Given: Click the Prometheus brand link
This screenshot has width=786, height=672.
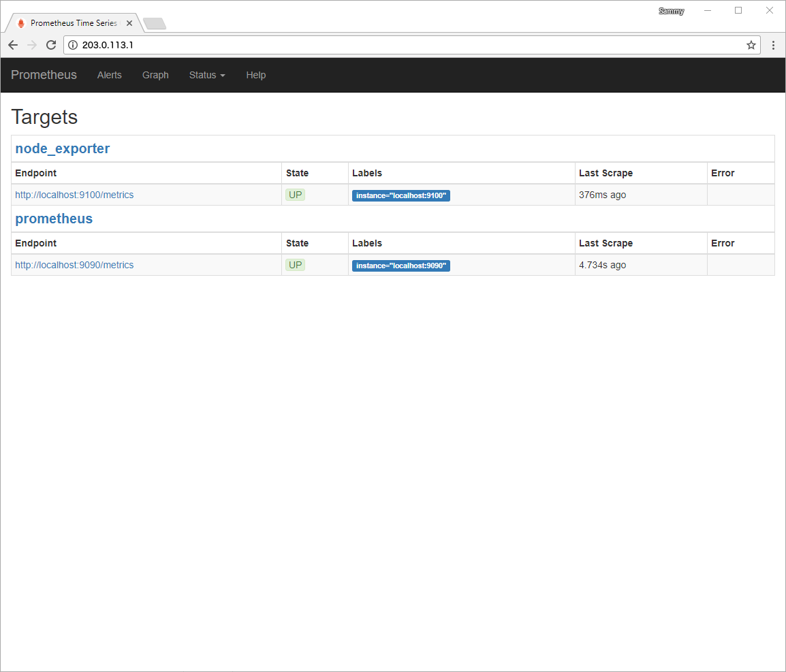Looking at the screenshot, I should click(44, 75).
